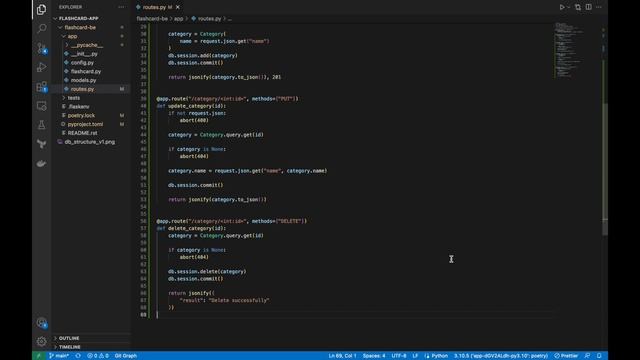Expand the __pycache__ folder
The height and width of the screenshot is (360, 640).
pyautogui.click(x=87, y=45)
